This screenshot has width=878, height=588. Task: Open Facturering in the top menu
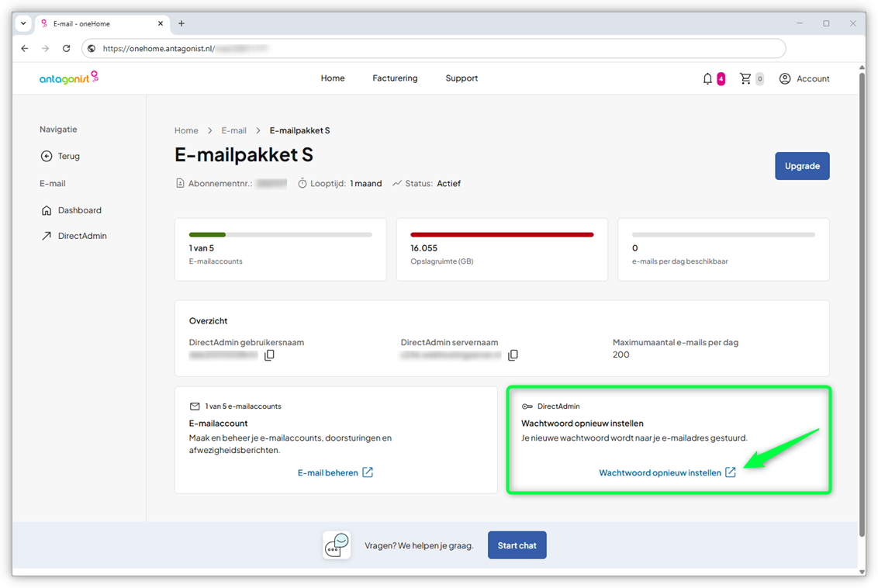coord(395,78)
